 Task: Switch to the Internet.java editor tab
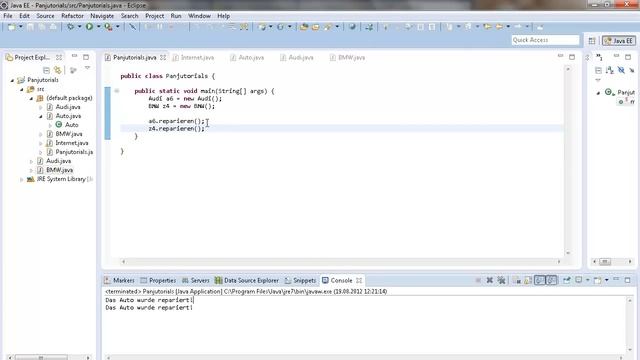(193, 58)
